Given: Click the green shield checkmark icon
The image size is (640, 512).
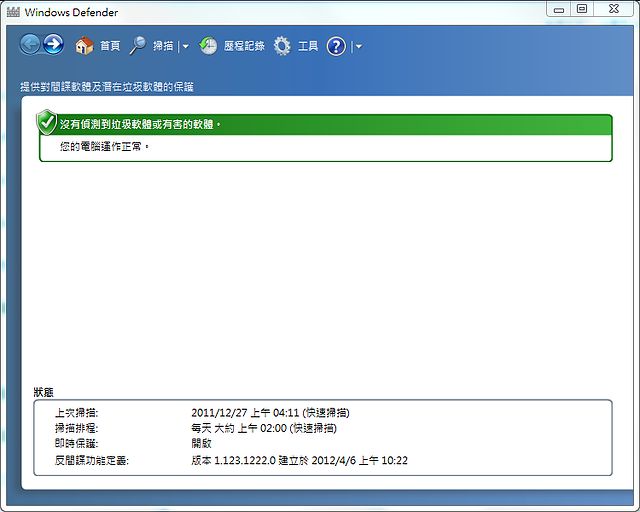Looking at the screenshot, I should coord(47,122).
